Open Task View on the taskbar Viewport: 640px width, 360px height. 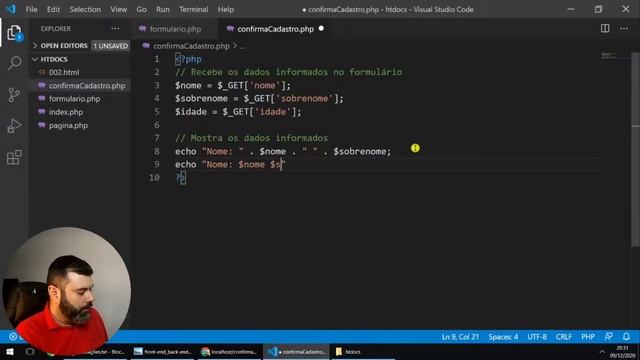[x=30, y=351]
